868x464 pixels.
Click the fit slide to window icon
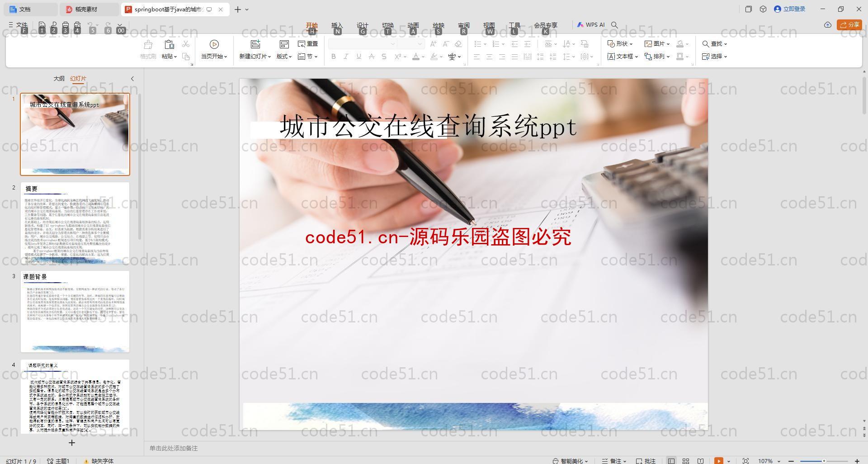(x=746, y=461)
